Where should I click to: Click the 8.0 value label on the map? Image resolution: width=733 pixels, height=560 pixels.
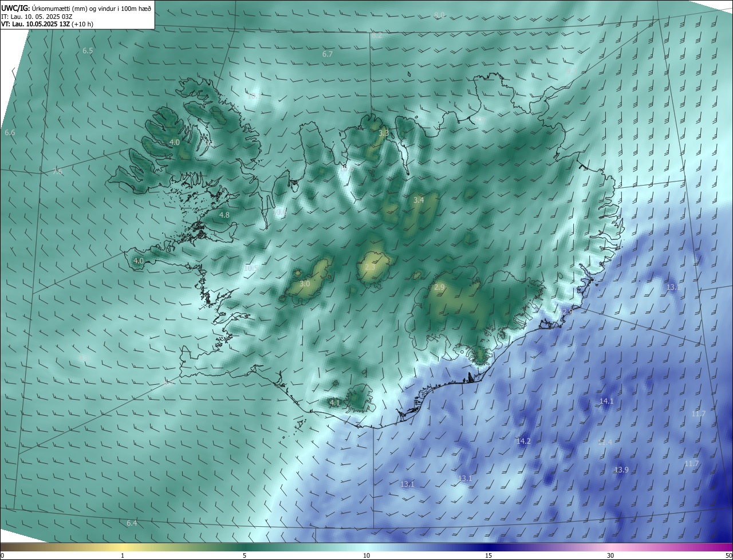439,15
